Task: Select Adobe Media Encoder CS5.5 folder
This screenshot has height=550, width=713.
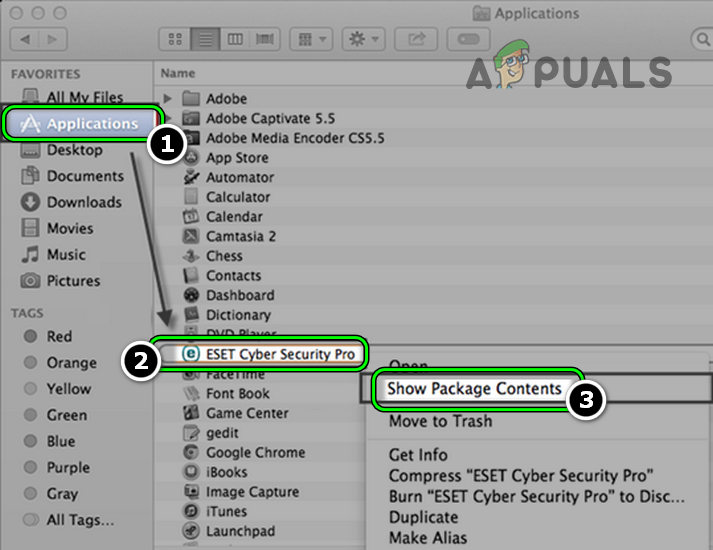Action: pos(295,138)
